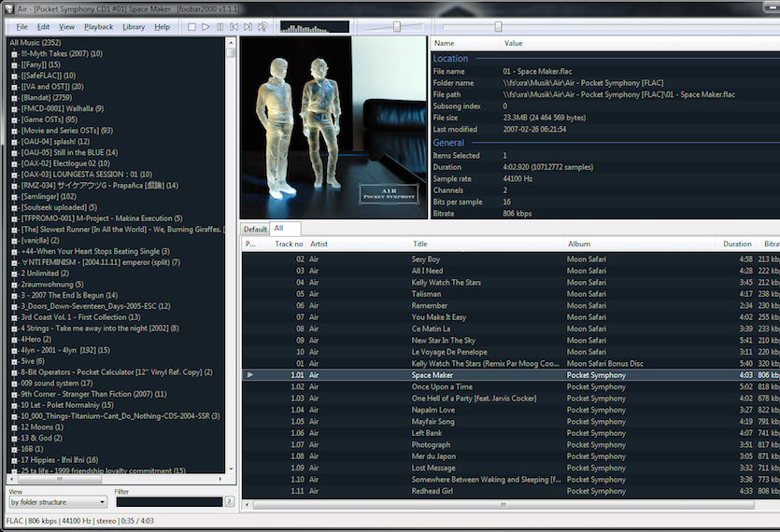Image resolution: width=780 pixels, height=532 pixels.
Task: Expand the [Game OSTs] (95) node
Action: tap(14, 119)
